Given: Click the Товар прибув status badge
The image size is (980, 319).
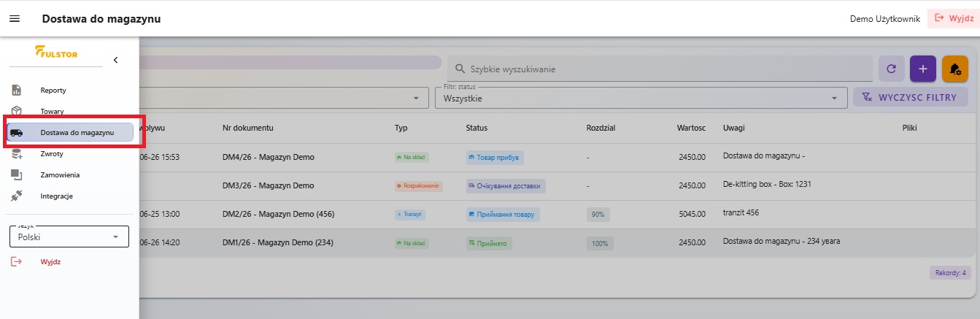Looking at the screenshot, I should pos(495,157).
